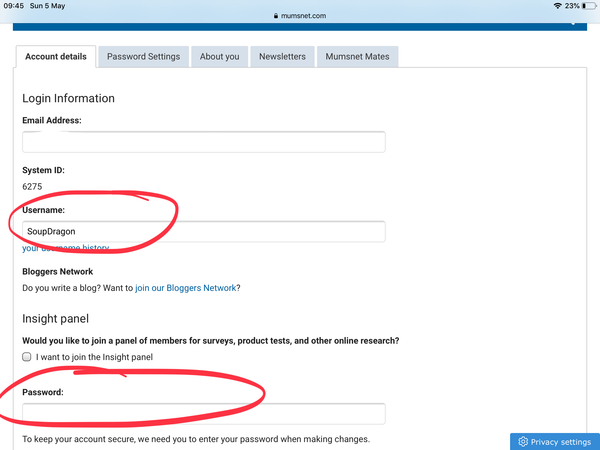The image size is (600, 450).
Task: Open the username history link
Action: click(66, 248)
